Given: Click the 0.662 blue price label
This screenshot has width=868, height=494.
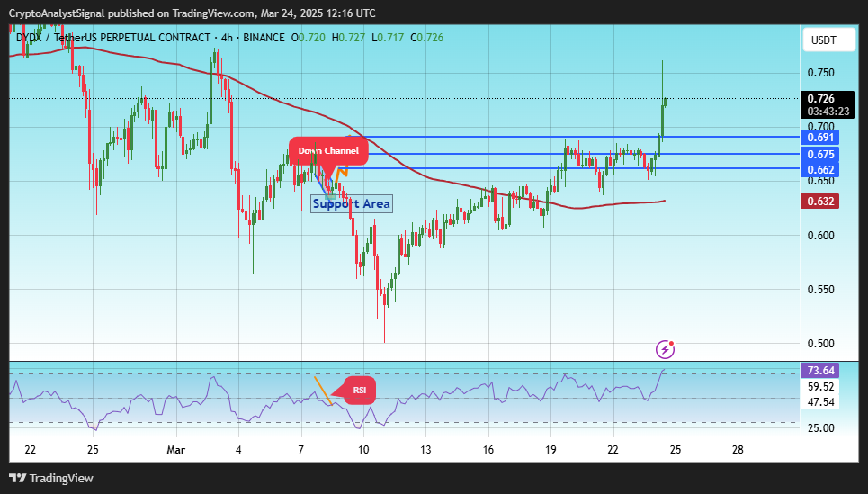Looking at the screenshot, I should pyautogui.click(x=819, y=169).
